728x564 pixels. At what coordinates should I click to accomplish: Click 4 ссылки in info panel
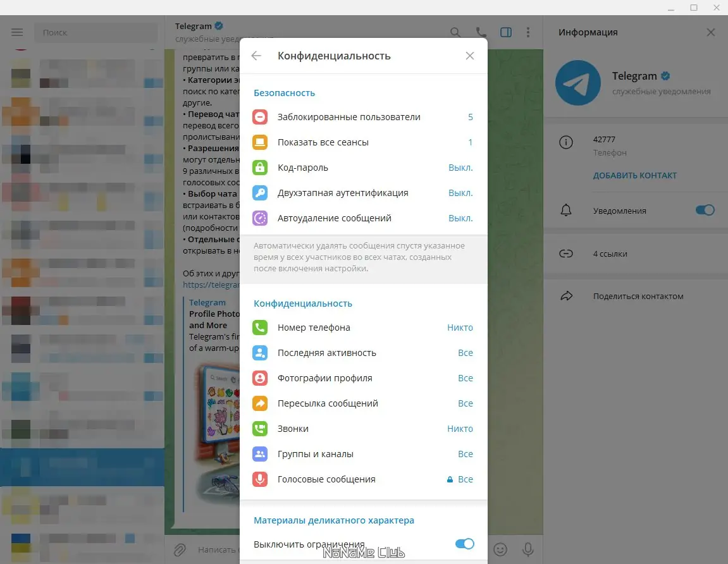coord(610,254)
